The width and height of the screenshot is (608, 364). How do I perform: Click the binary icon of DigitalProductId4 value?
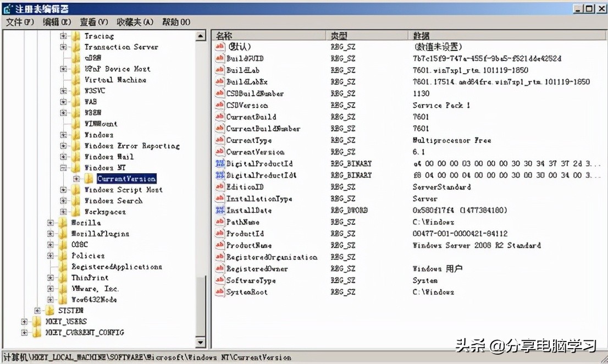pyautogui.click(x=220, y=175)
